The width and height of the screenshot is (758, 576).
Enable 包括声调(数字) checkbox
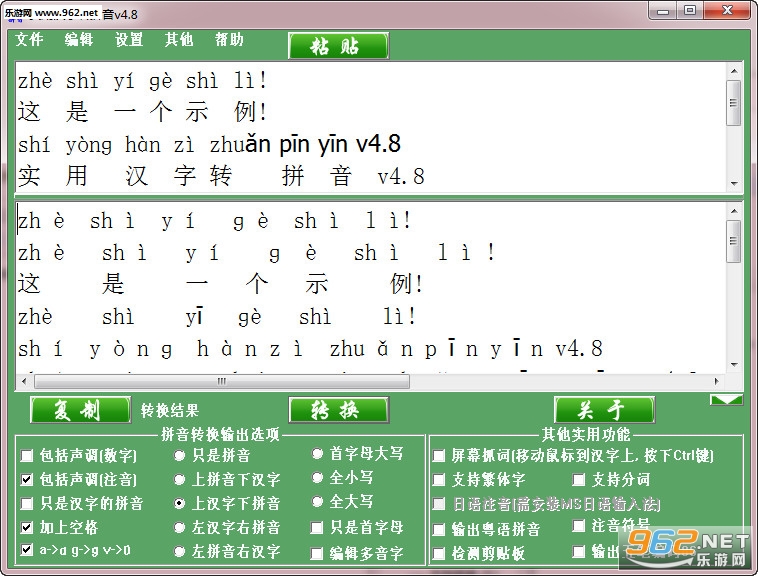[27, 455]
